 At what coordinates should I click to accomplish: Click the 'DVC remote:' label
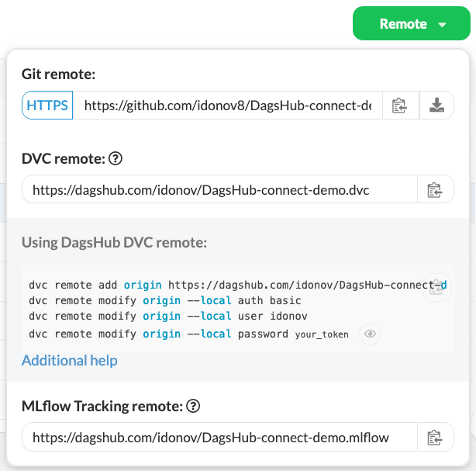click(63, 158)
